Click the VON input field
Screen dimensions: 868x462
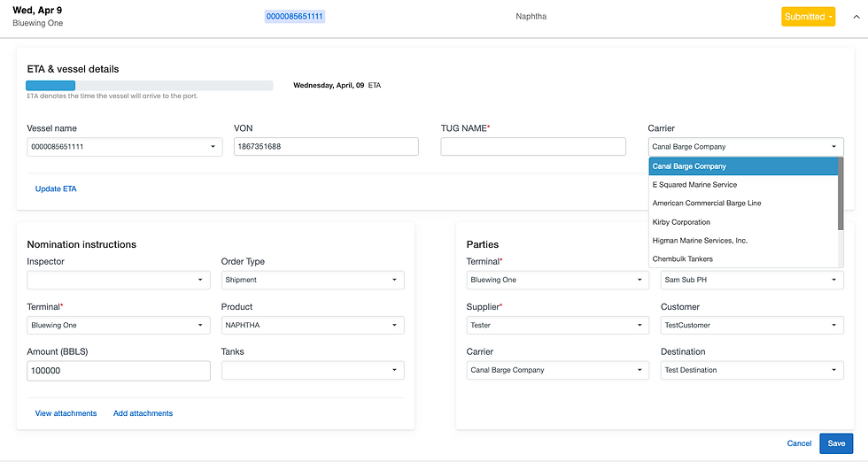coord(326,147)
